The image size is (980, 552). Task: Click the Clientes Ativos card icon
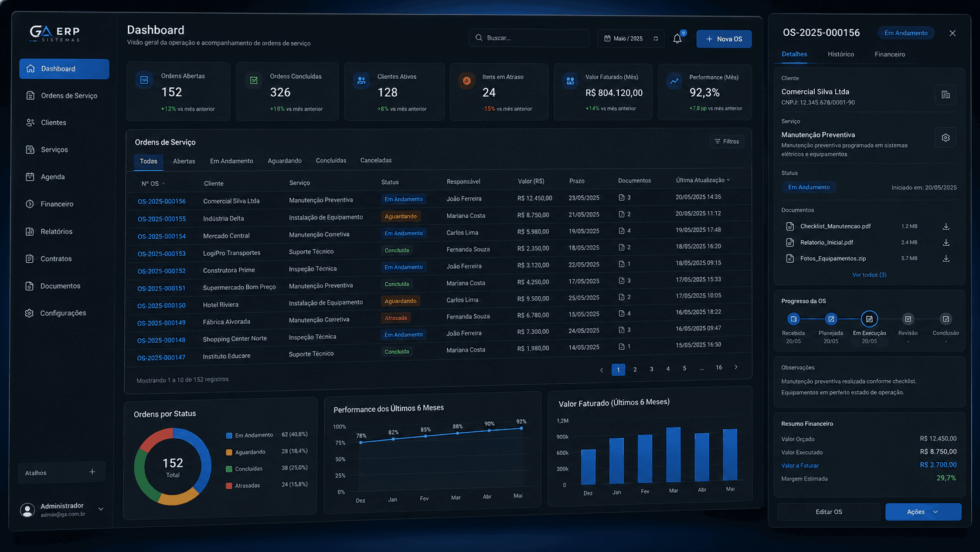pyautogui.click(x=361, y=80)
